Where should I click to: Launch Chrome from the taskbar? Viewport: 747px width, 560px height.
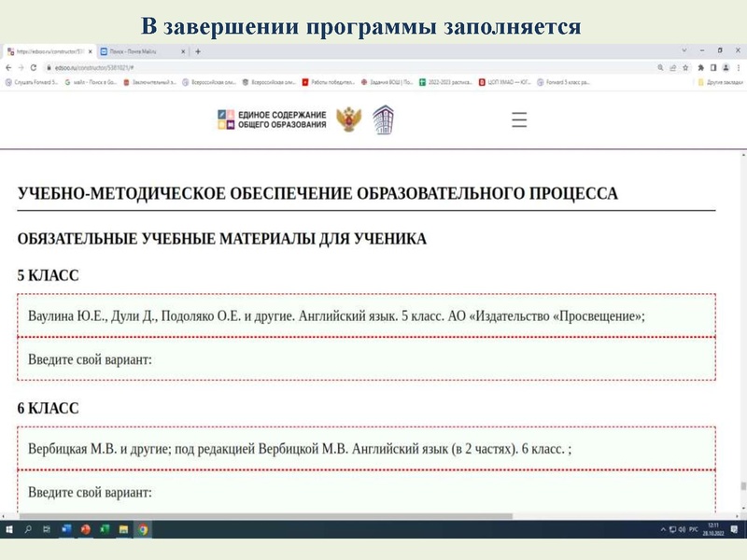(143, 529)
